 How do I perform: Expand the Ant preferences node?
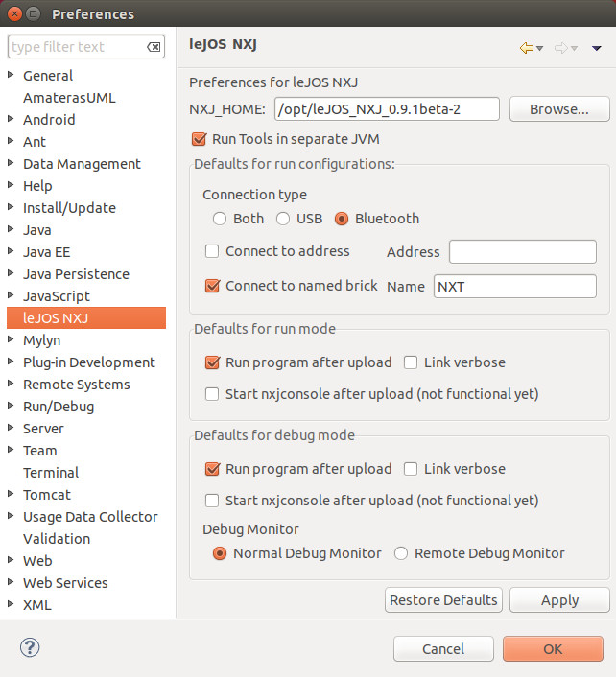tap(11, 141)
